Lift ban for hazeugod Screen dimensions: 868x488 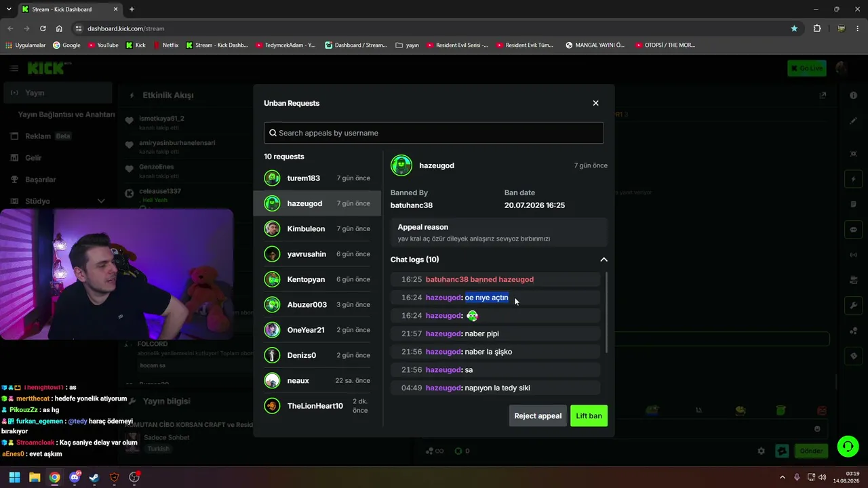coord(589,415)
